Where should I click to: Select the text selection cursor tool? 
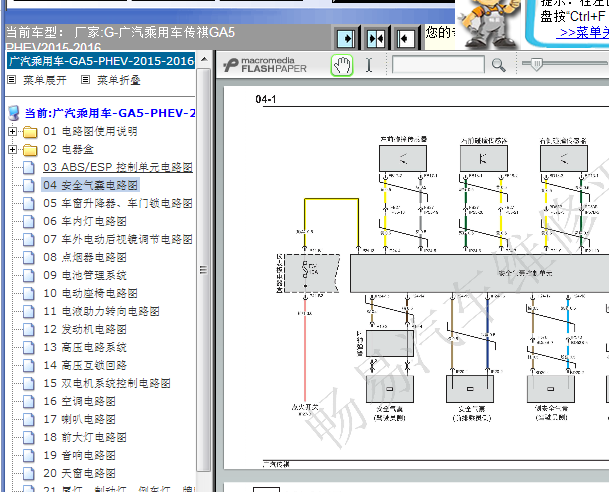(x=369, y=65)
